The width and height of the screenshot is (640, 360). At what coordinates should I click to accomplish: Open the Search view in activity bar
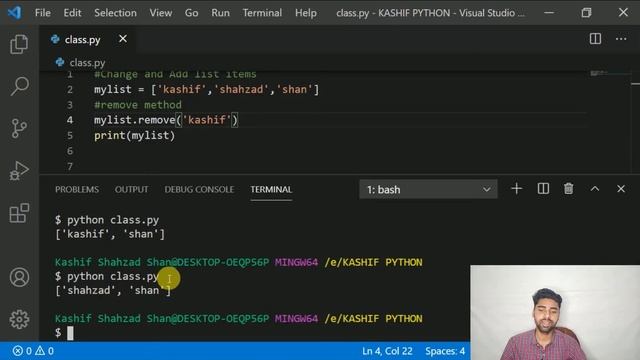tap(19, 86)
